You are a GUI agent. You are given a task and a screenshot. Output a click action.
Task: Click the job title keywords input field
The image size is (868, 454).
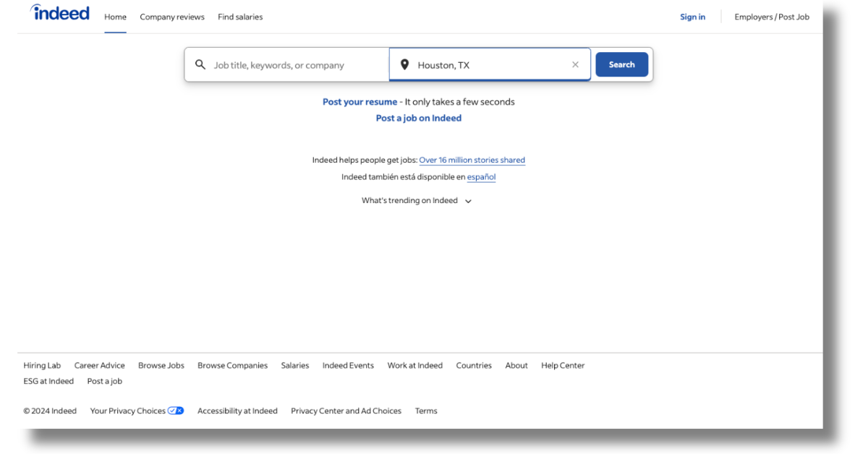(x=289, y=64)
